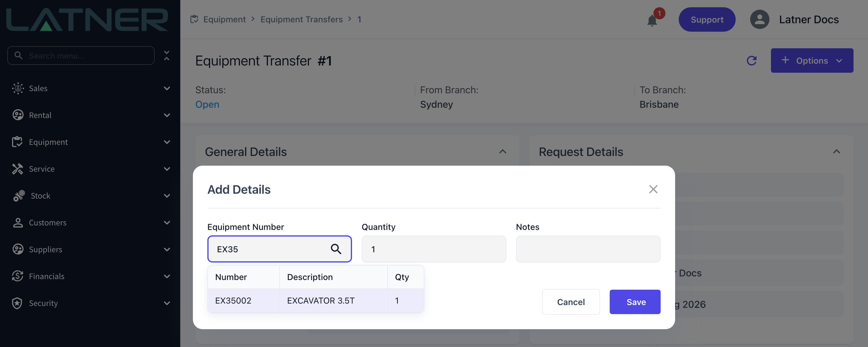Open the Stock menu item
The image size is (868, 347).
(x=90, y=196)
